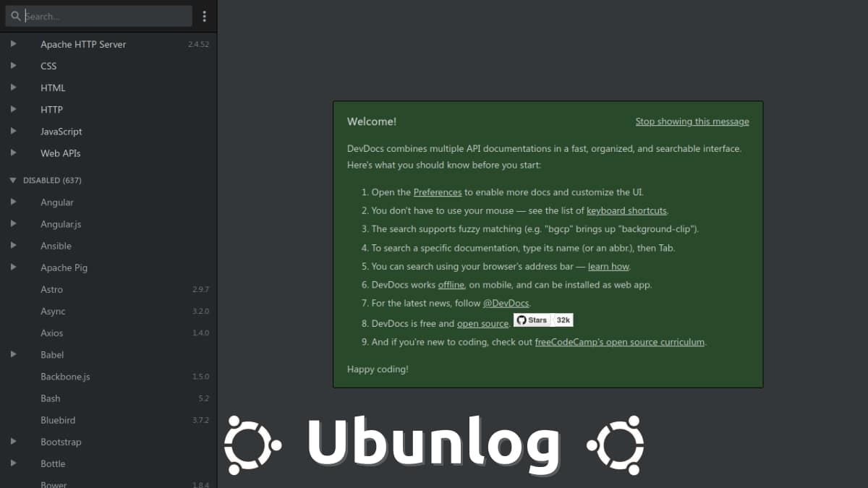This screenshot has width=868, height=488.
Task: Select Backbone.js in the disabled list
Action: [65, 377]
